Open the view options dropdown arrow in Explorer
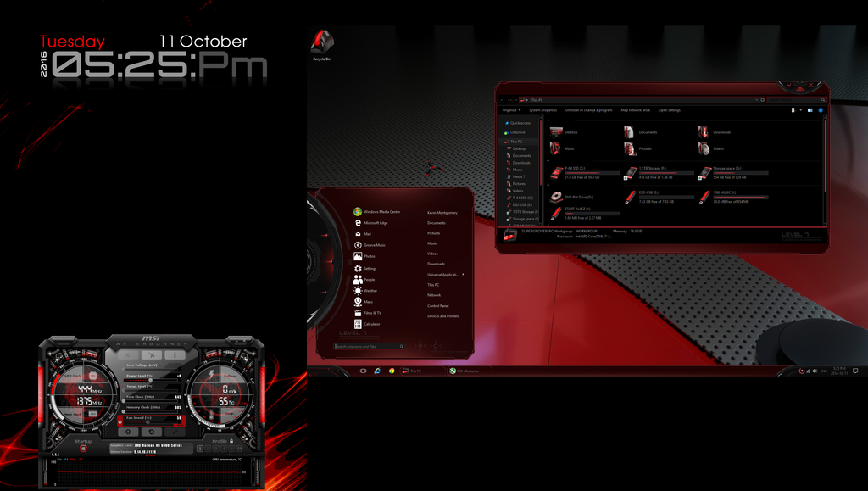This screenshot has width=868, height=491. point(801,110)
